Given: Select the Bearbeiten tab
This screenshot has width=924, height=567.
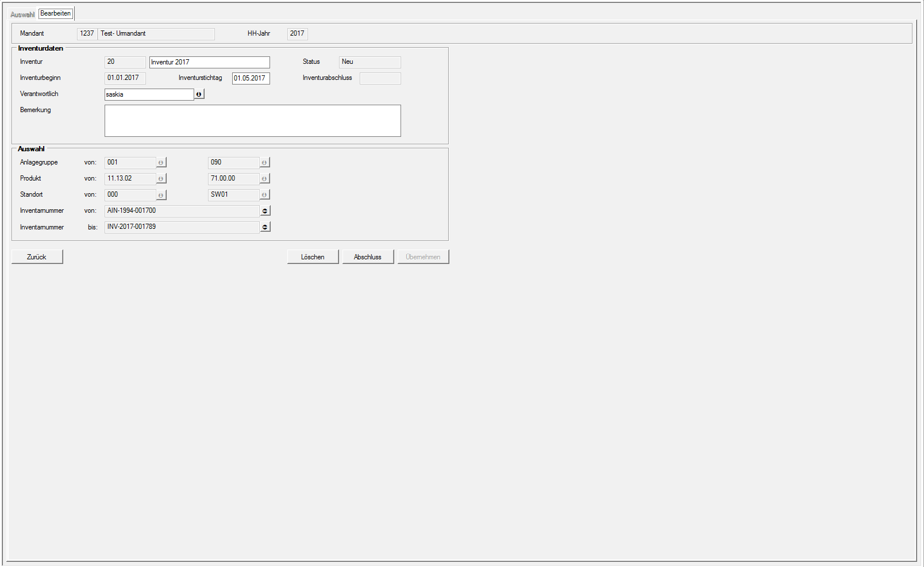Looking at the screenshot, I should click(x=56, y=14).
